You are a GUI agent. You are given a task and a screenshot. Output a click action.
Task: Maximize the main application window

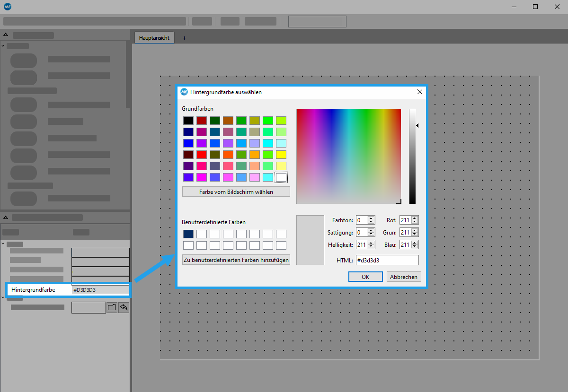(x=535, y=7)
